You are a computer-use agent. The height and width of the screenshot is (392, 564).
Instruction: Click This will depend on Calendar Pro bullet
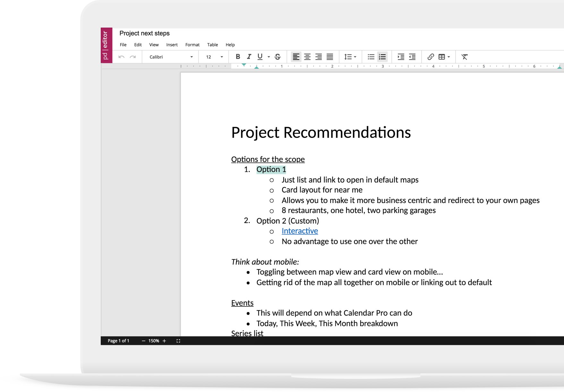click(x=334, y=313)
